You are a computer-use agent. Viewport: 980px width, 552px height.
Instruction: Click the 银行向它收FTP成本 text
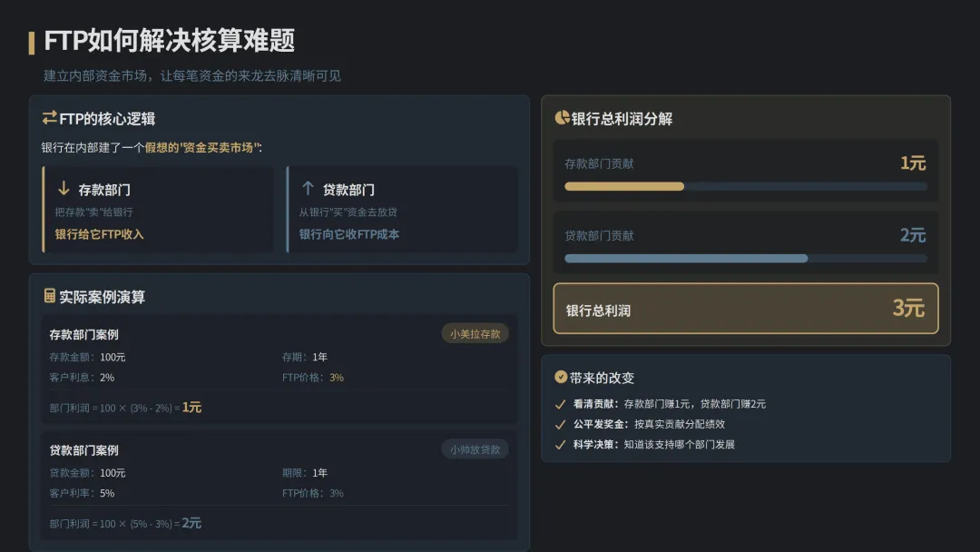click(348, 234)
